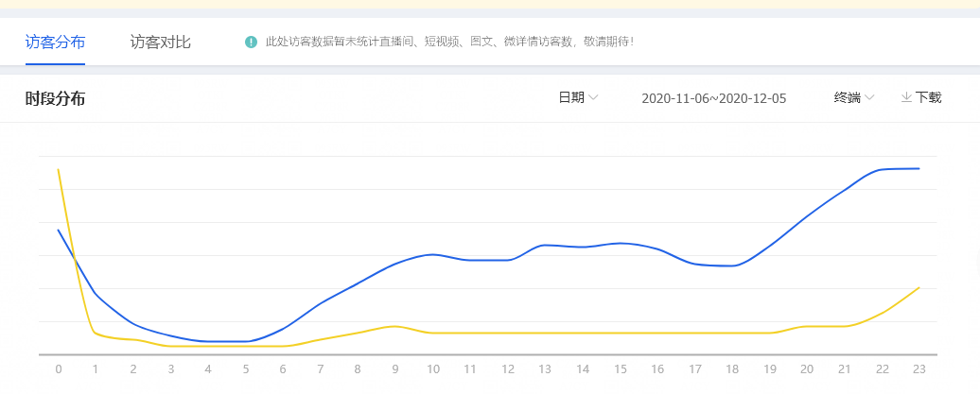Switch to the 访客分布 tab
This screenshot has height=394, width=980.
point(55,43)
